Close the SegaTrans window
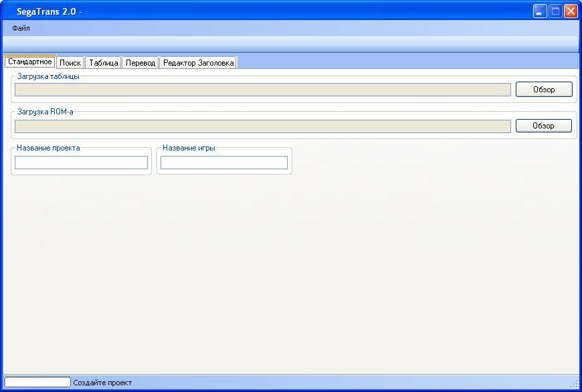 pos(571,11)
